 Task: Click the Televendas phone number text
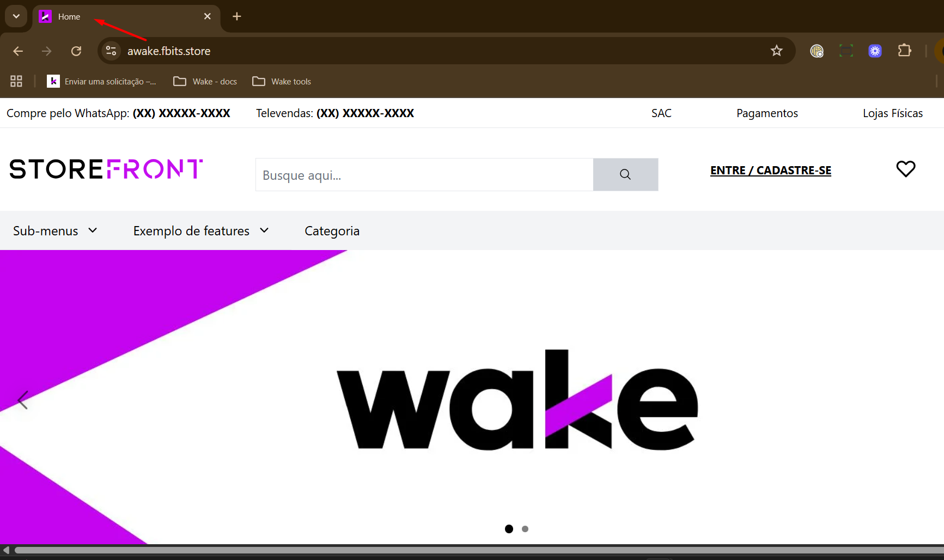tap(366, 113)
